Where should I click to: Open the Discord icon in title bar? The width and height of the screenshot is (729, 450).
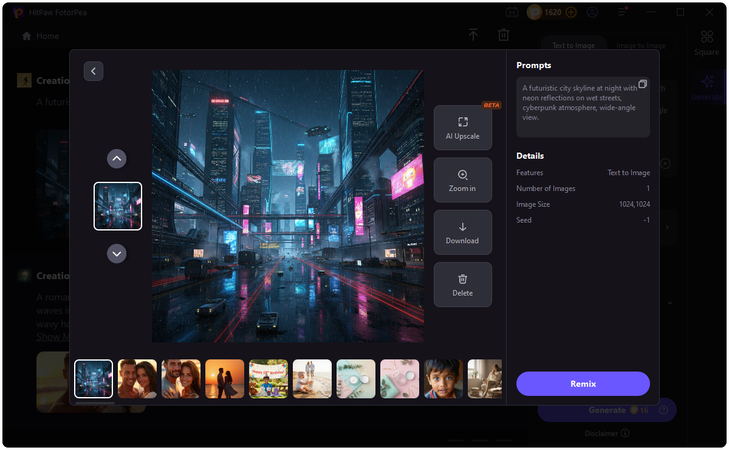[512, 13]
